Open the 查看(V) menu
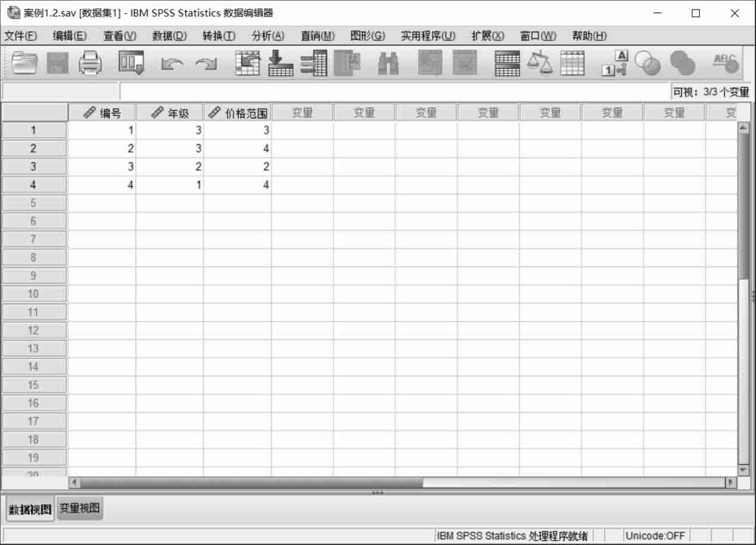 [119, 36]
